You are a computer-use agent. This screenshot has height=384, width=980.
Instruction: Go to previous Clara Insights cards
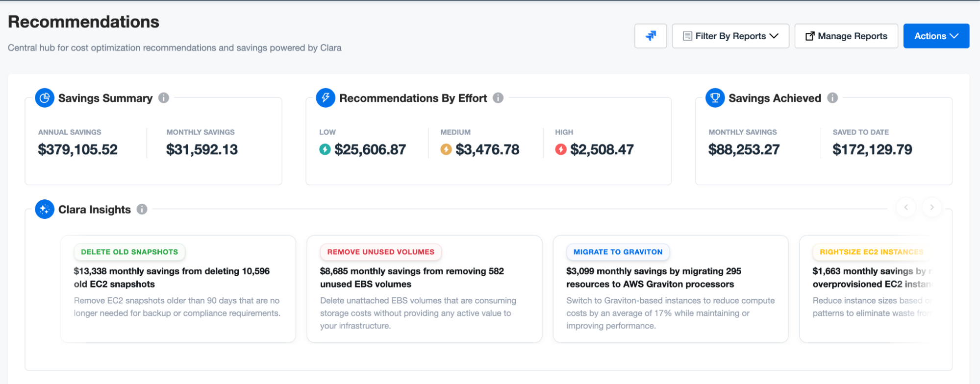tap(906, 207)
